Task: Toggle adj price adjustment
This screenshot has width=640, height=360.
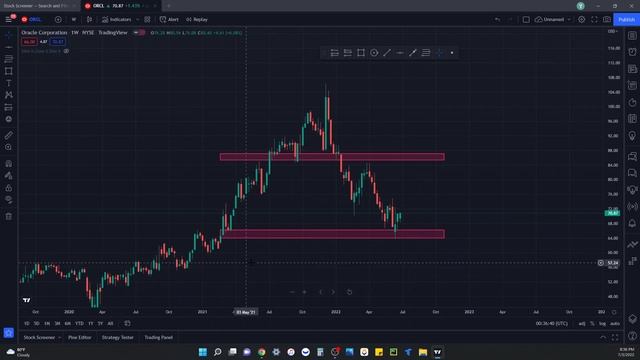Action: tap(582, 323)
